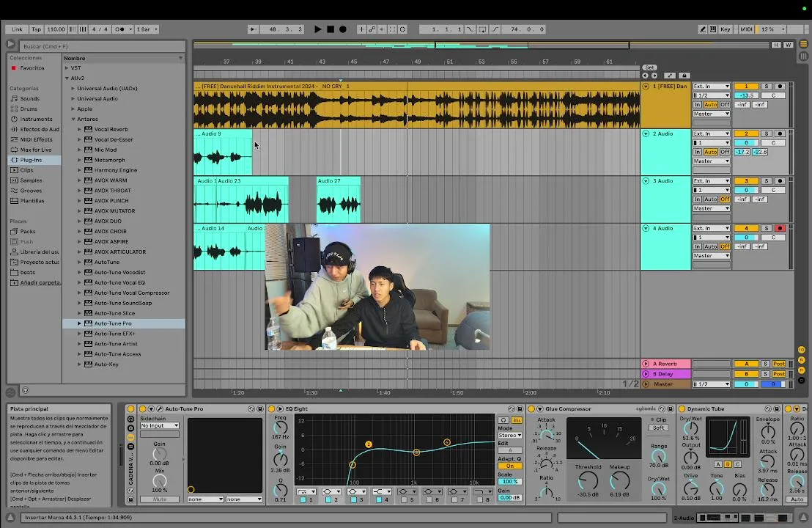Open the quantization 1 Bar dropdown
The height and width of the screenshot is (528, 812).
click(147, 29)
